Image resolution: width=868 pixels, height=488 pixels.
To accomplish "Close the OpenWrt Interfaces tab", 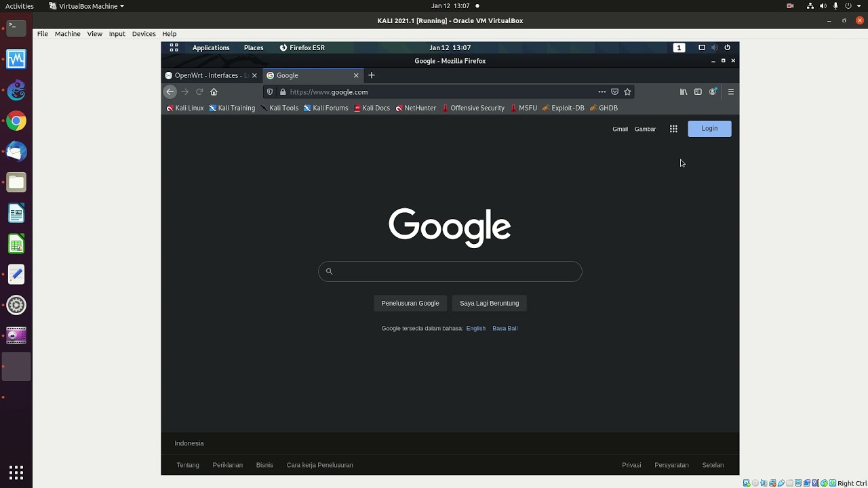I will 254,75.
